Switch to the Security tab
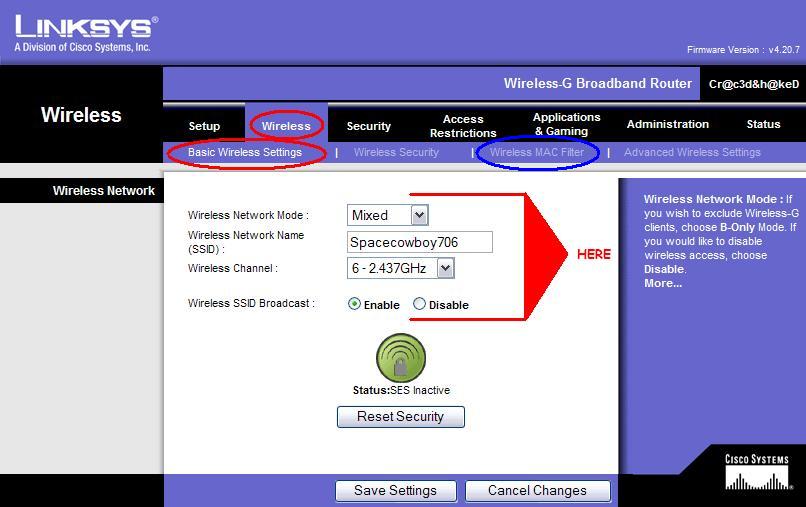Screen dimensions: 806x507 [x=369, y=126]
